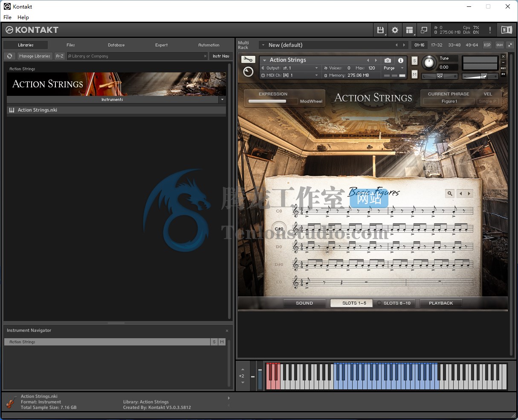The height and width of the screenshot is (420, 518).
Task: Toggle minimized view icon in header
Action: (424, 30)
